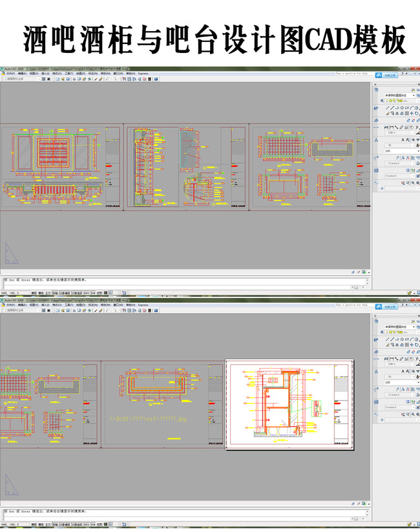
Task: Open the 文件(F) menu in the upper window
Action: point(10,74)
